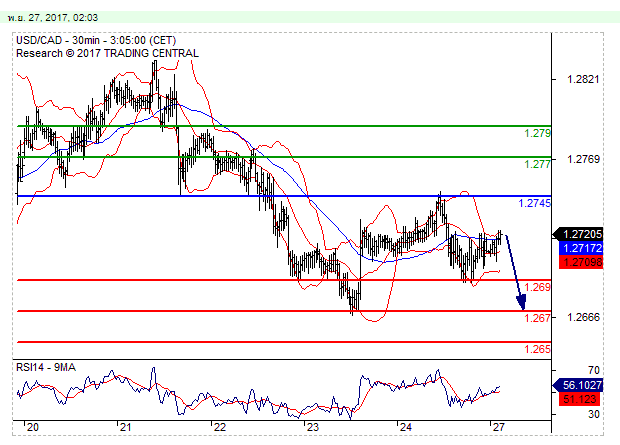
Task: Click the black 1.27205 current price tag
Action: (x=578, y=234)
